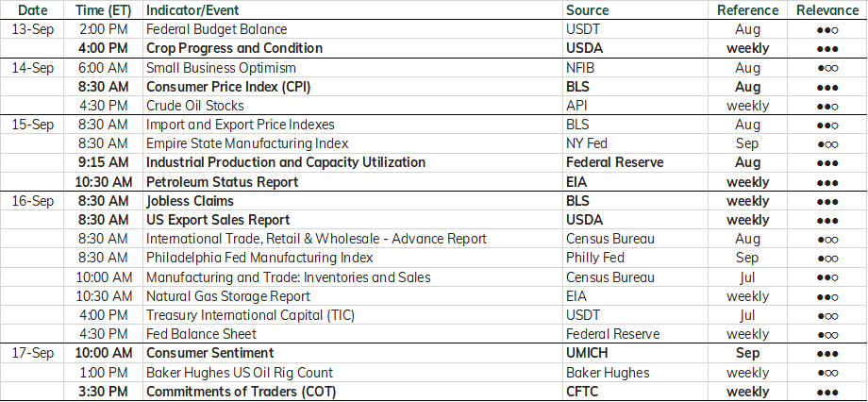Select the 16-Sep date cell
This screenshot has height=402, width=868.
point(33,201)
